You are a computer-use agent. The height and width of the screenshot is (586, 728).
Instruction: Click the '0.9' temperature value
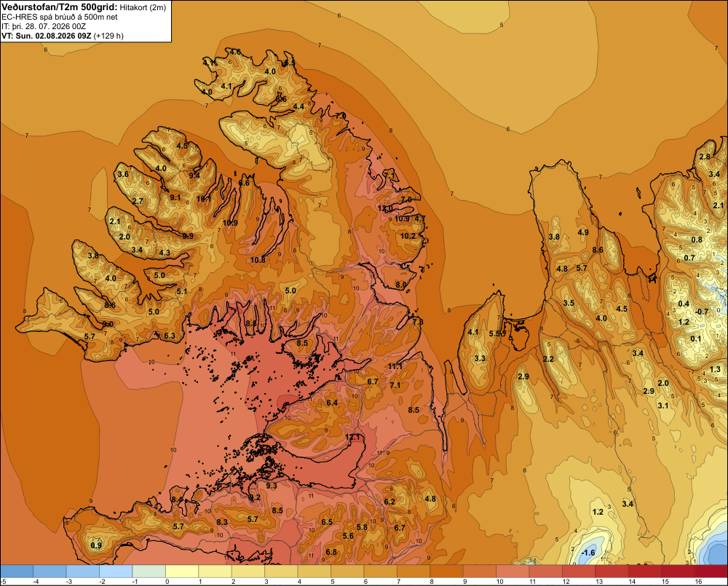(x=96, y=545)
